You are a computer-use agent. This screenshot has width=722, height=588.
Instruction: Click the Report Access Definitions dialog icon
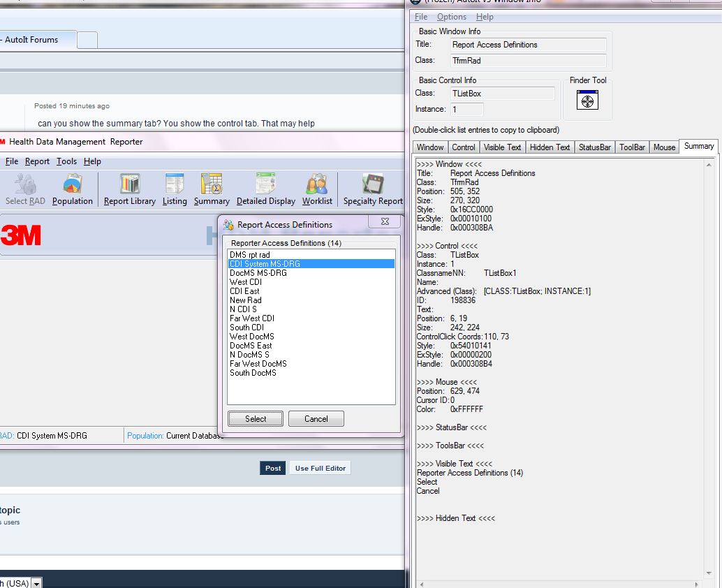[x=228, y=225]
